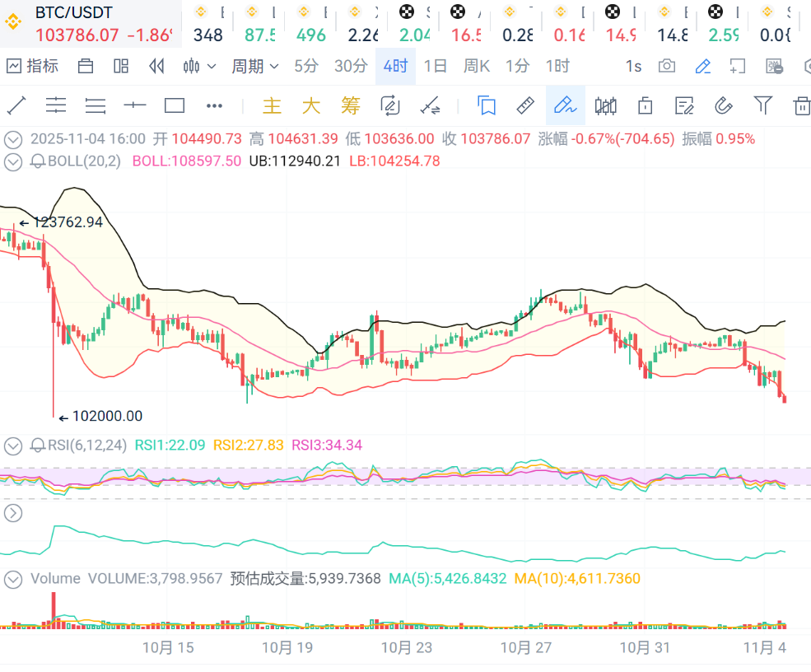Click the ruler measurement tool
Image resolution: width=811 pixels, height=672 pixels.
tap(525, 105)
